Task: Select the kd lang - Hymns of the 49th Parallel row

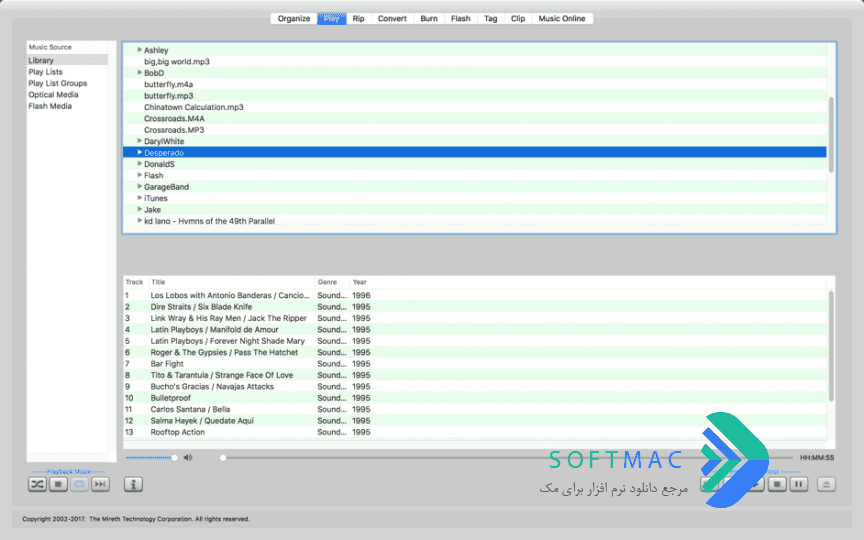Action: point(474,220)
